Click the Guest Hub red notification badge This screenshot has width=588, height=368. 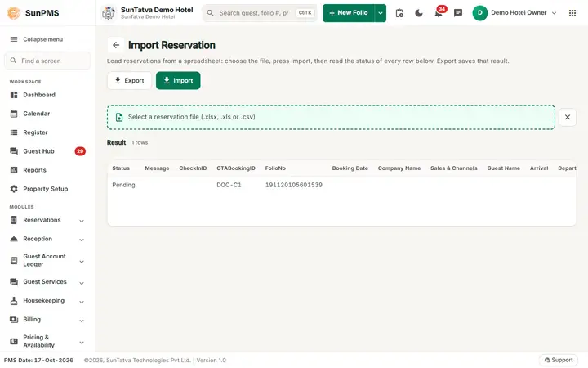80,151
